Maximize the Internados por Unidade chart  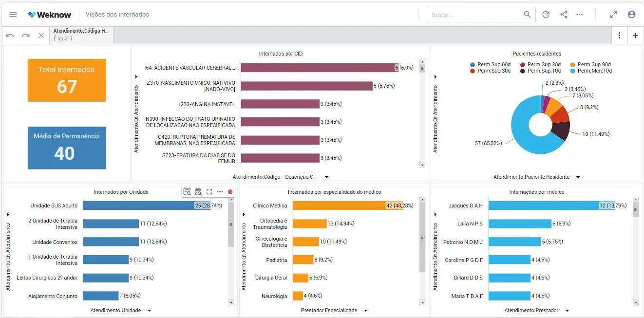pos(209,192)
